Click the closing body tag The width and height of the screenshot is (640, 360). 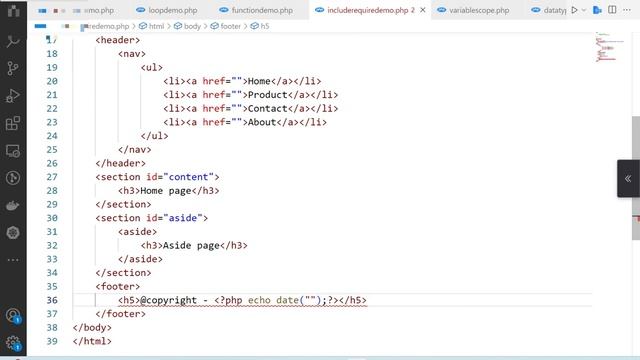tap(92, 328)
